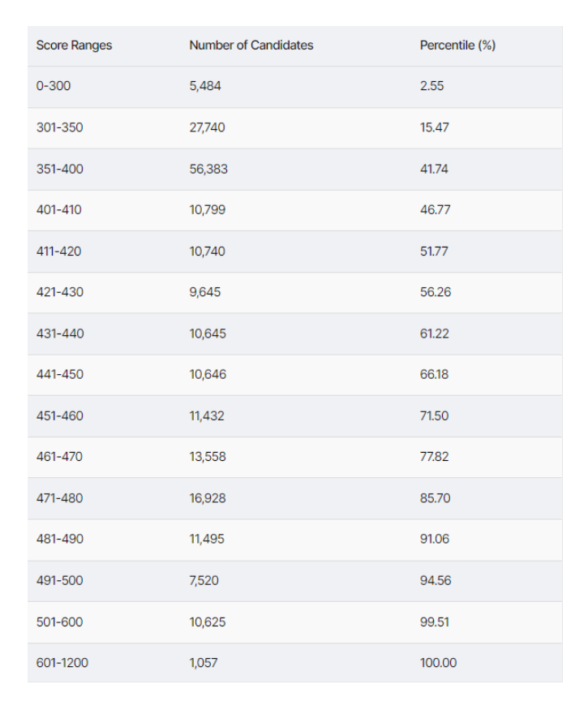Viewport: 588px width, 710px height.
Task: Select the 51.77 percentile value
Action: pos(434,251)
